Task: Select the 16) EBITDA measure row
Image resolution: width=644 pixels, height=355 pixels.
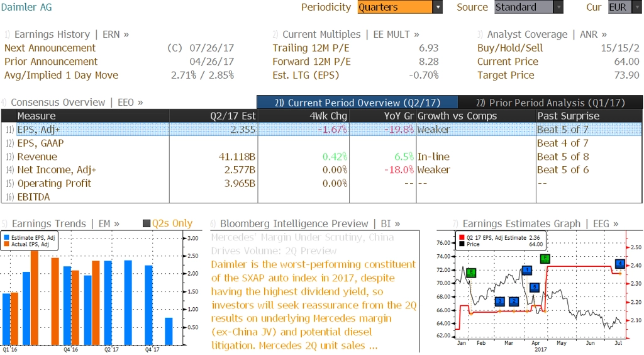Action: tap(321, 197)
